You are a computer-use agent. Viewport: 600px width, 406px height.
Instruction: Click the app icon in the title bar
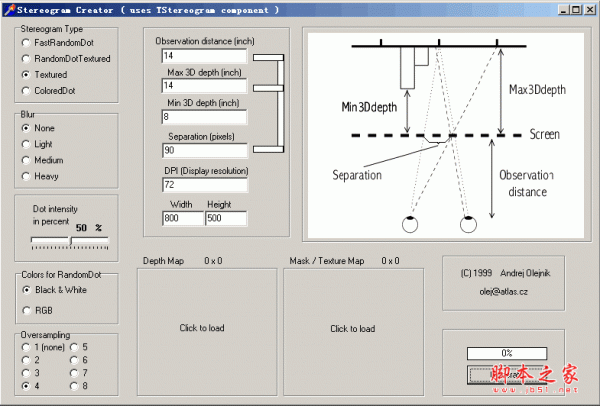click(x=8, y=8)
